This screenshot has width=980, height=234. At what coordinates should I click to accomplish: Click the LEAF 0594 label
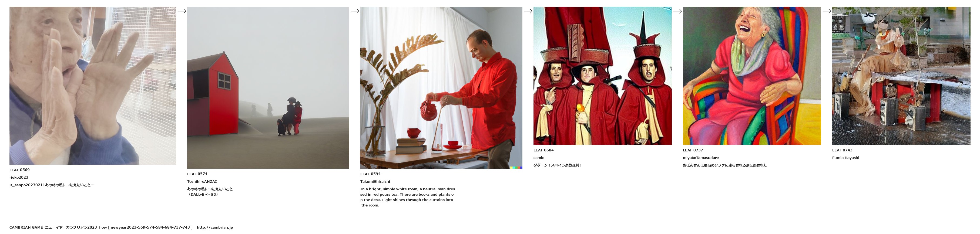pyautogui.click(x=370, y=174)
